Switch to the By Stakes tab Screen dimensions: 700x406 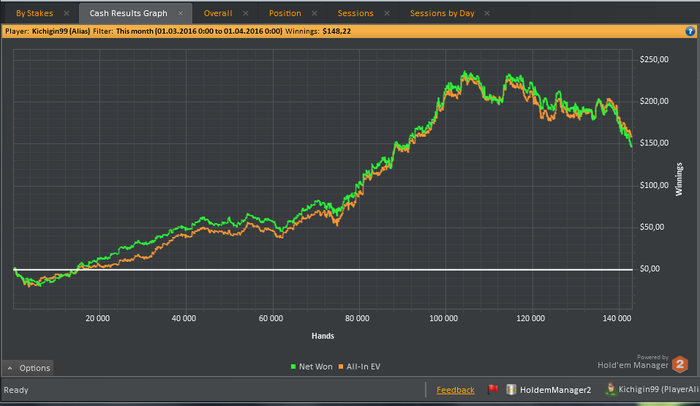point(34,14)
